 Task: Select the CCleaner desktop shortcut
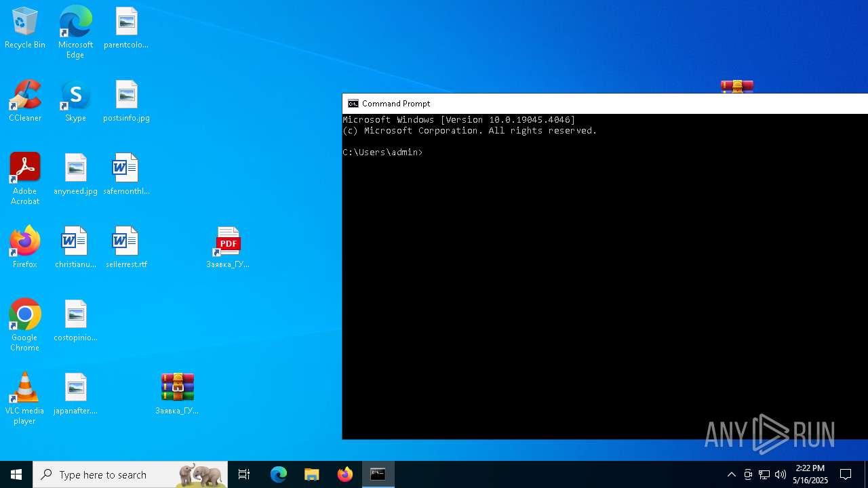[25, 101]
